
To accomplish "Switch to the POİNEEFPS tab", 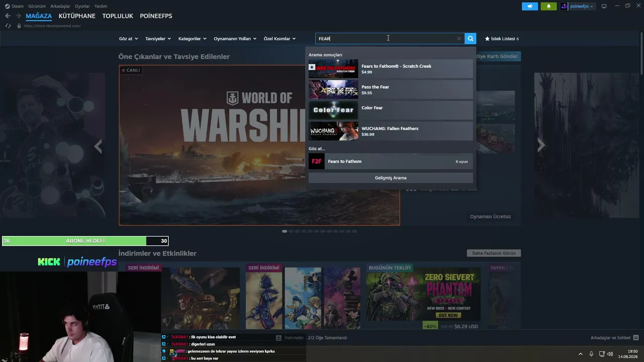I will point(156,16).
